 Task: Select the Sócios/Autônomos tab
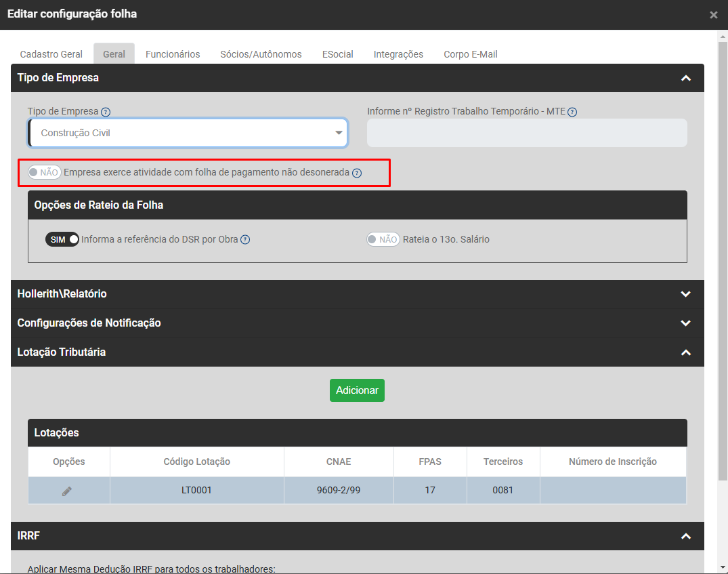coord(261,54)
